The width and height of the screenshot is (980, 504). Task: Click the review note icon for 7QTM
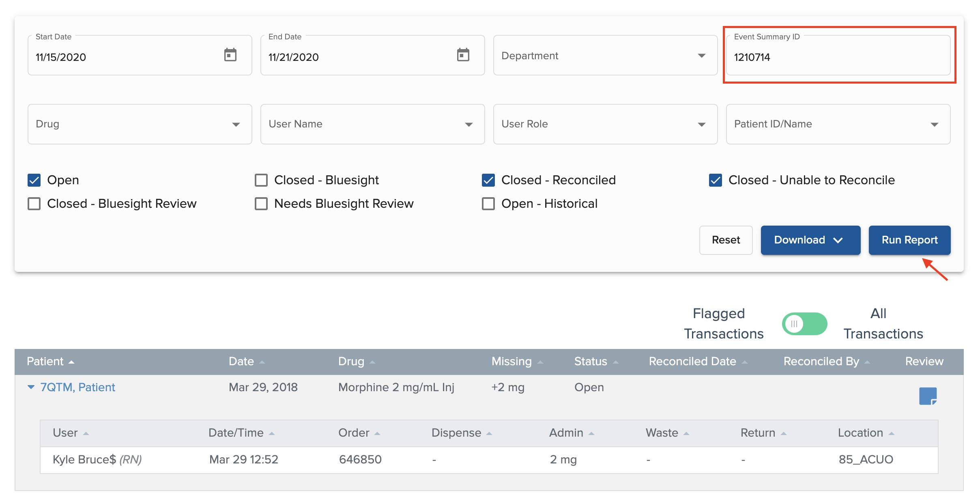(x=927, y=396)
